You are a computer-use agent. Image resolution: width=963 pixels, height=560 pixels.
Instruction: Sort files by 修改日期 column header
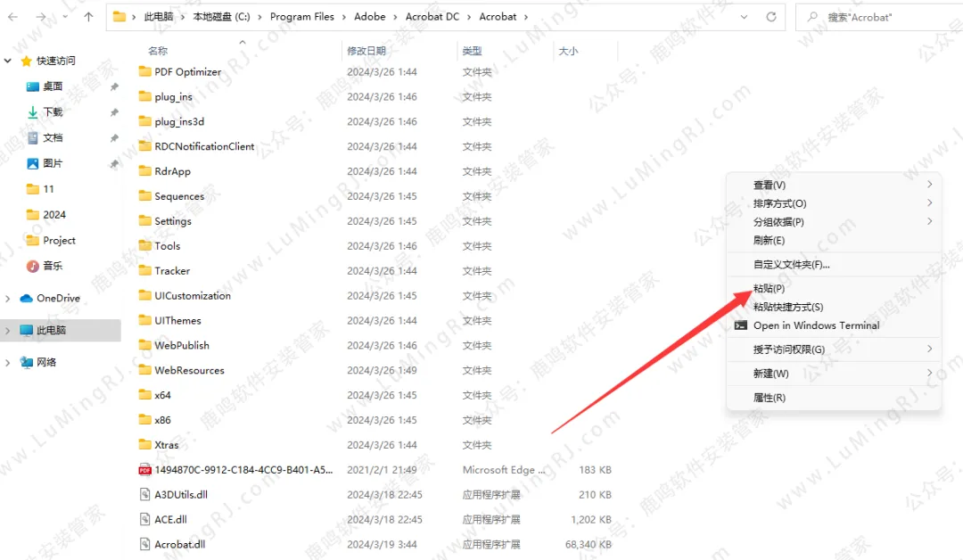tap(366, 51)
